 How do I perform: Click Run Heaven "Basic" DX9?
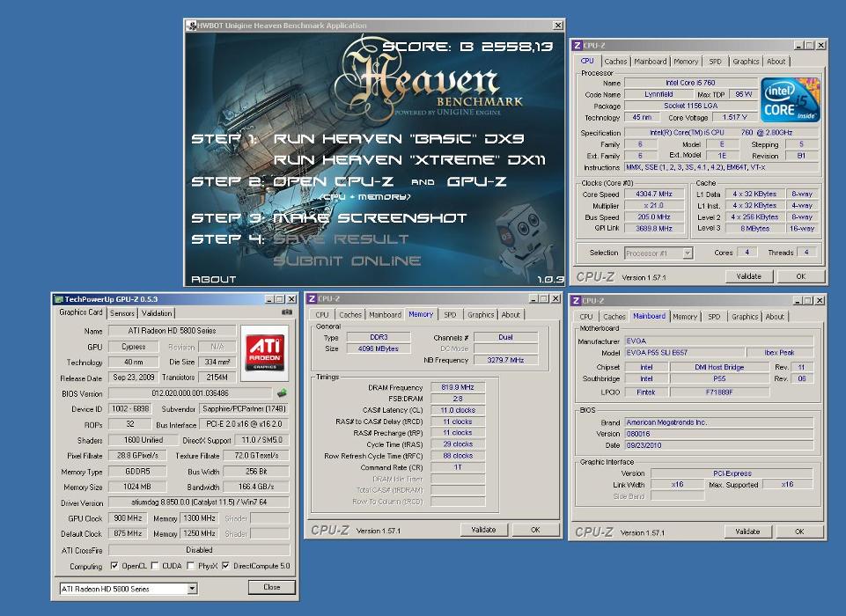click(399, 139)
